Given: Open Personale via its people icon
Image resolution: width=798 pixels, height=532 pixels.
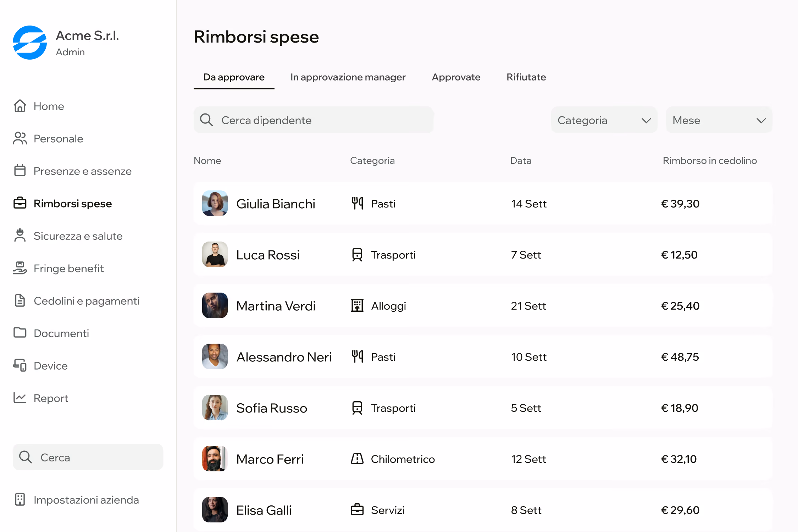Looking at the screenshot, I should (x=20, y=138).
